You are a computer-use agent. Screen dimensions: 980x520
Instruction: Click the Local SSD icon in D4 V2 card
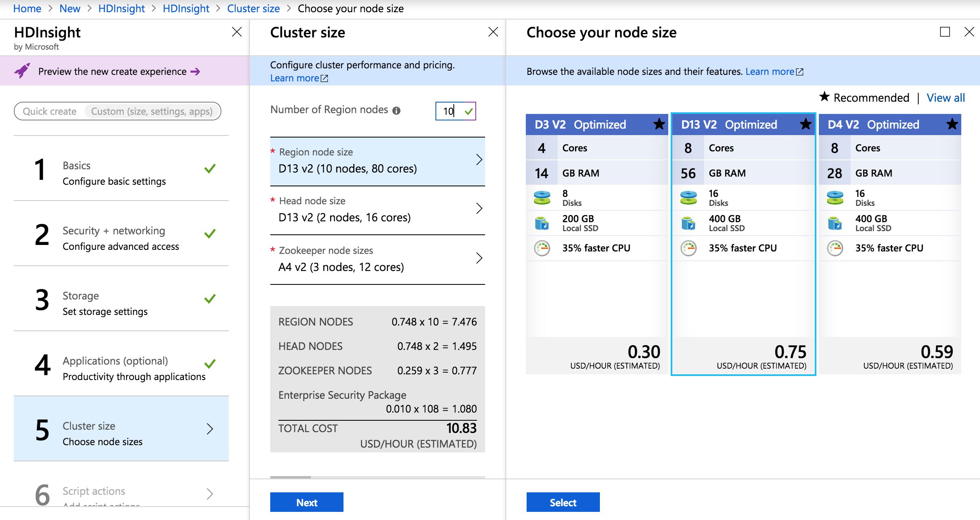tap(835, 223)
